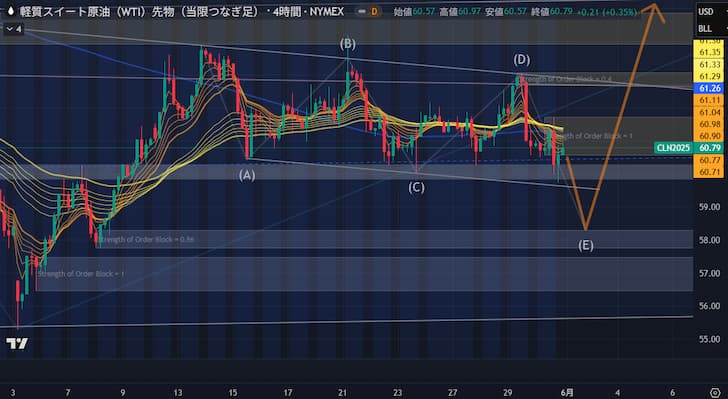Select the (C) wave label on chart

tap(416, 188)
